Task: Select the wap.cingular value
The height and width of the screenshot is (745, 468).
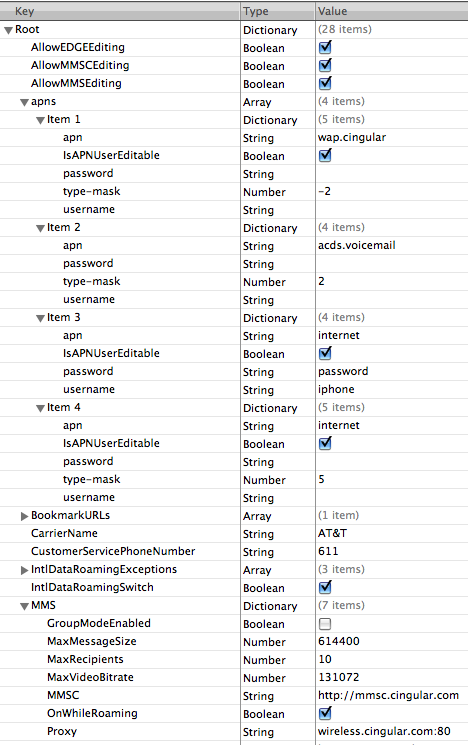Action: click(x=352, y=137)
